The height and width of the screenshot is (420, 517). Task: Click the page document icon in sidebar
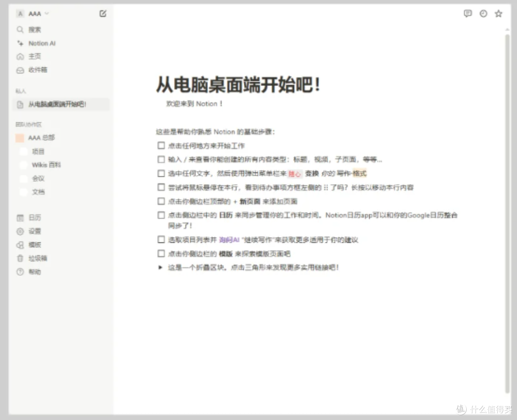click(x=20, y=104)
